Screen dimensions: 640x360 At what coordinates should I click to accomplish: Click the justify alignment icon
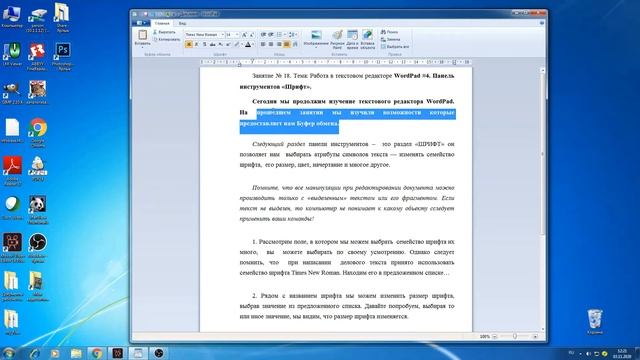coord(287,44)
